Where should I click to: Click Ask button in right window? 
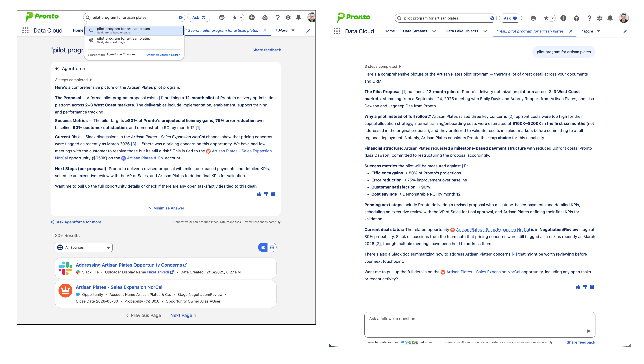510,18
